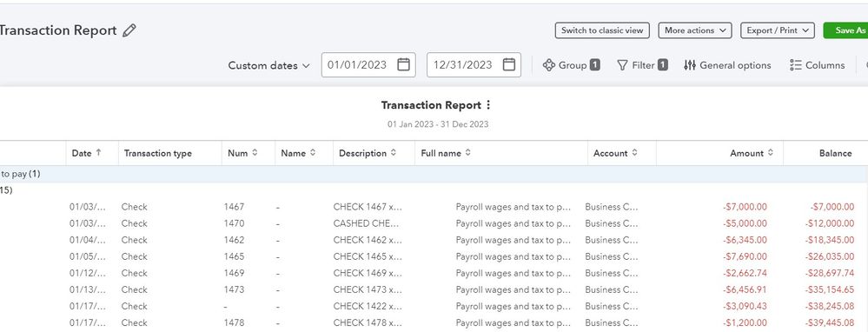Select check number 1473 cell
Screen dimensions: 868x332
click(235, 290)
